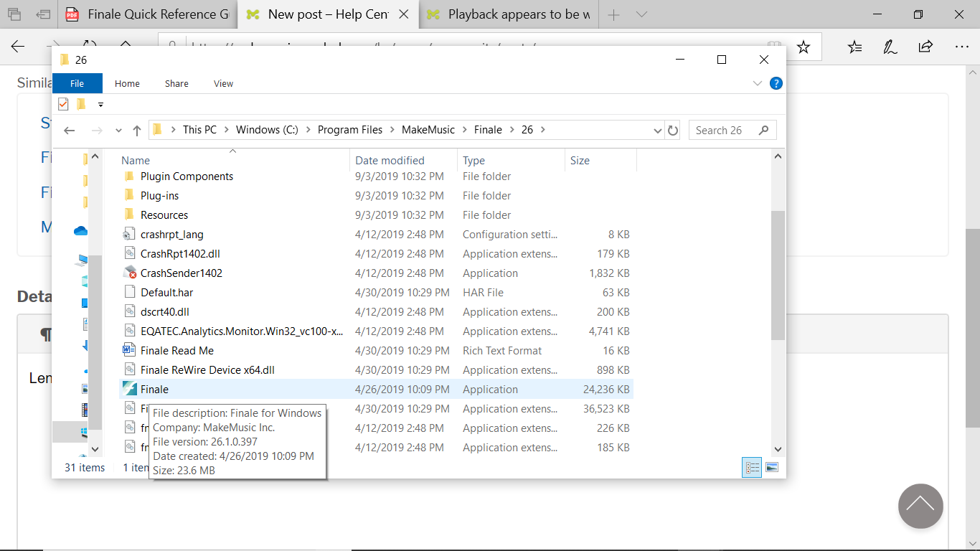Switch to large icons view in status bar
980x551 pixels.
click(x=772, y=468)
